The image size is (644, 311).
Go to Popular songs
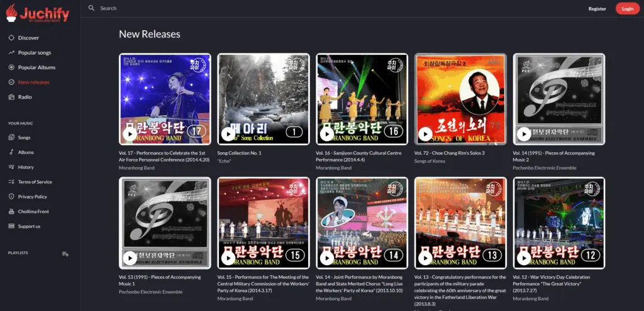pyautogui.click(x=35, y=53)
